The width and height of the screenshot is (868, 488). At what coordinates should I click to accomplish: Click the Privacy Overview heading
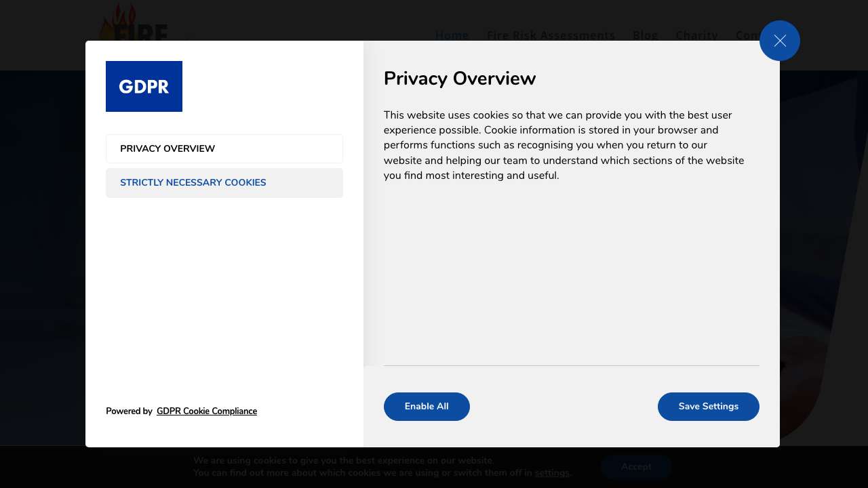(x=460, y=79)
